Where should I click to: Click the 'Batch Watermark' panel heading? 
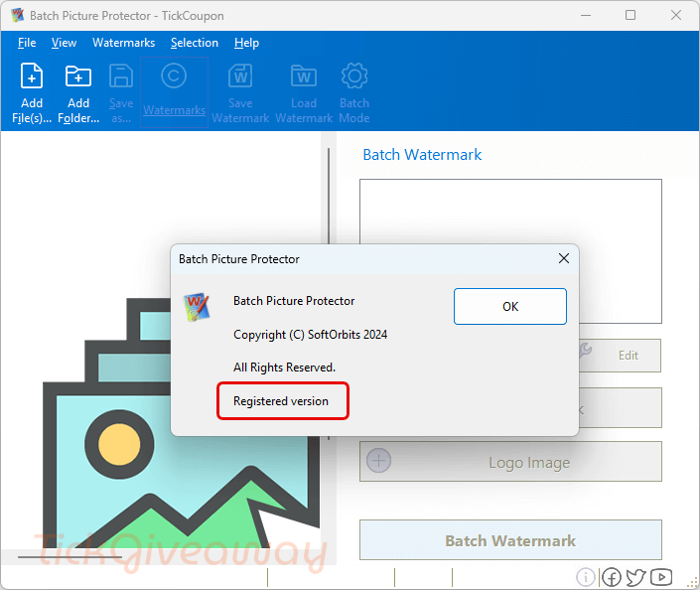click(422, 155)
